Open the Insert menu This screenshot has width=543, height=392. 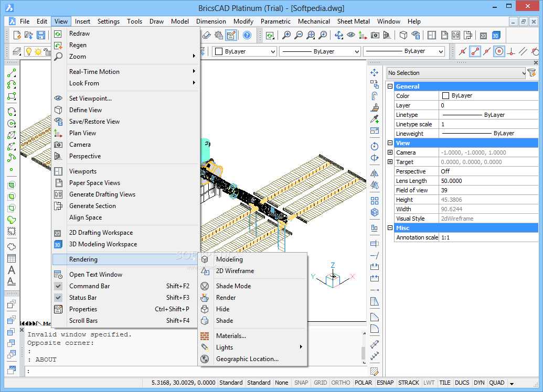coord(82,21)
